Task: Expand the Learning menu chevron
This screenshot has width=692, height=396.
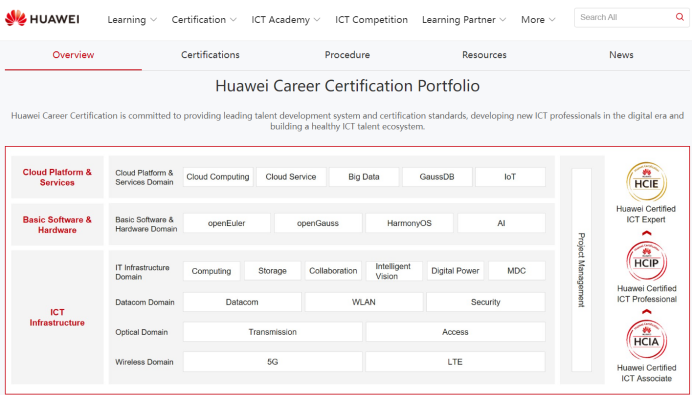Action: [x=154, y=20]
